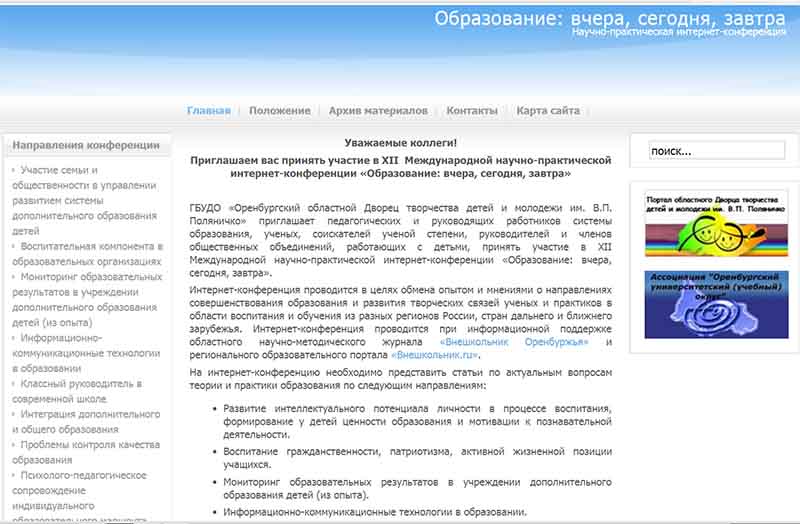Open Проблемы контроля качества образования

pyautogui.click(x=86, y=452)
